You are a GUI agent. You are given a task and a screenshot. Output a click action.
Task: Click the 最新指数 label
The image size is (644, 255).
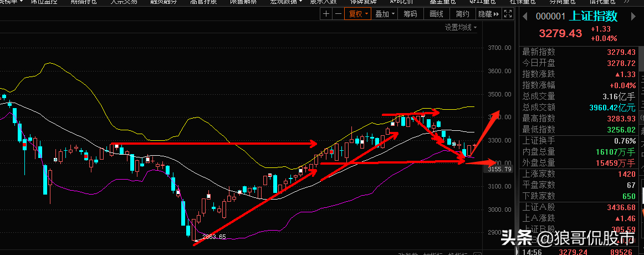[x=539, y=52]
